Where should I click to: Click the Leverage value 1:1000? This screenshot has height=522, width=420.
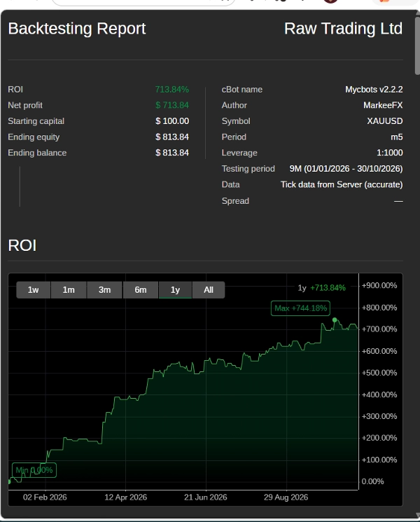[389, 153]
